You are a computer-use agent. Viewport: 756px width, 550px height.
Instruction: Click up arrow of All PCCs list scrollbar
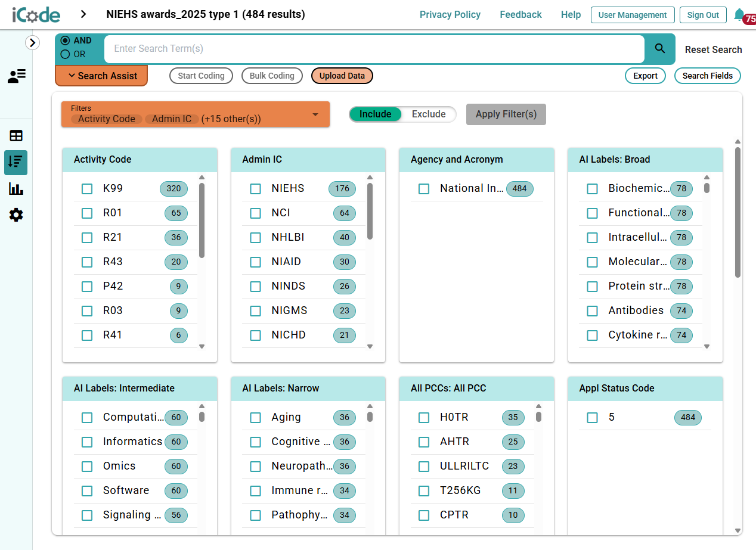point(538,406)
